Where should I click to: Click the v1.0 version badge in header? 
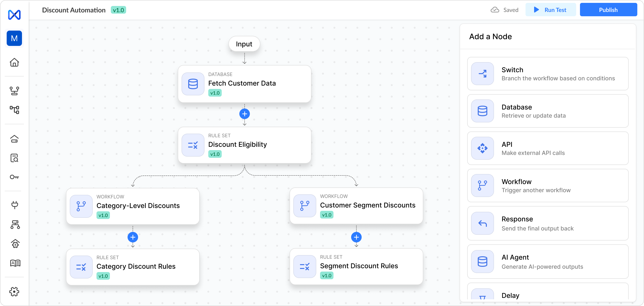(x=118, y=10)
